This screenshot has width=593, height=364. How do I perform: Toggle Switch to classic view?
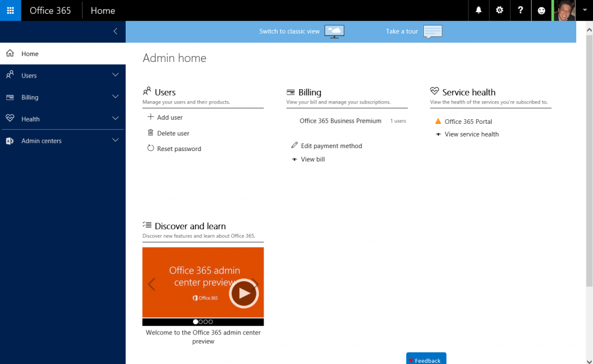(301, 32)
